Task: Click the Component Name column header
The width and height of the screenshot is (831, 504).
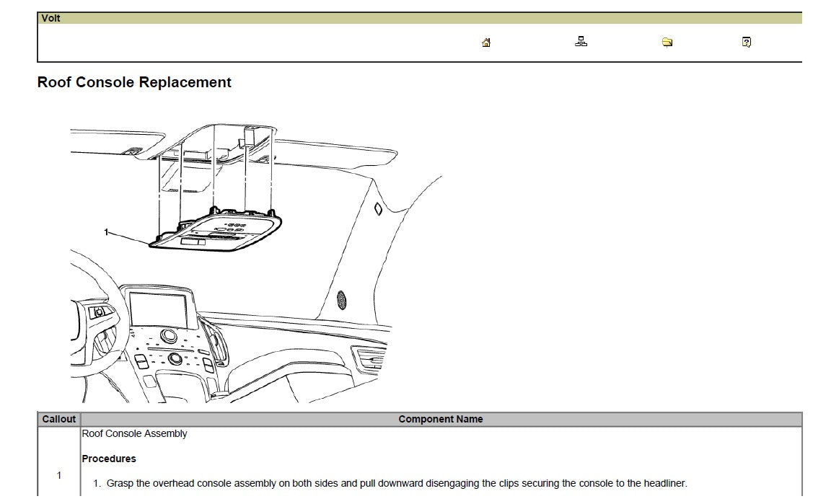Action: click(x=441, y=419)
